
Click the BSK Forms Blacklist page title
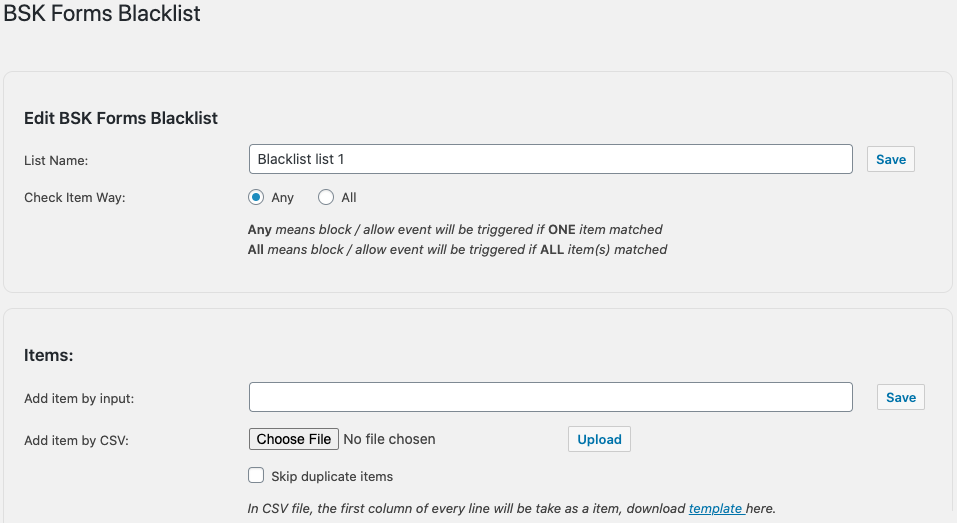click(x=102, y=13)
